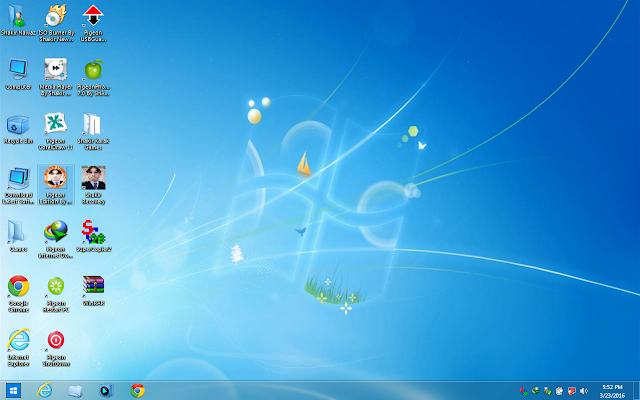640x400 pixels.
Task: Click the white clock-like tray icon
Action: [560, 391]
